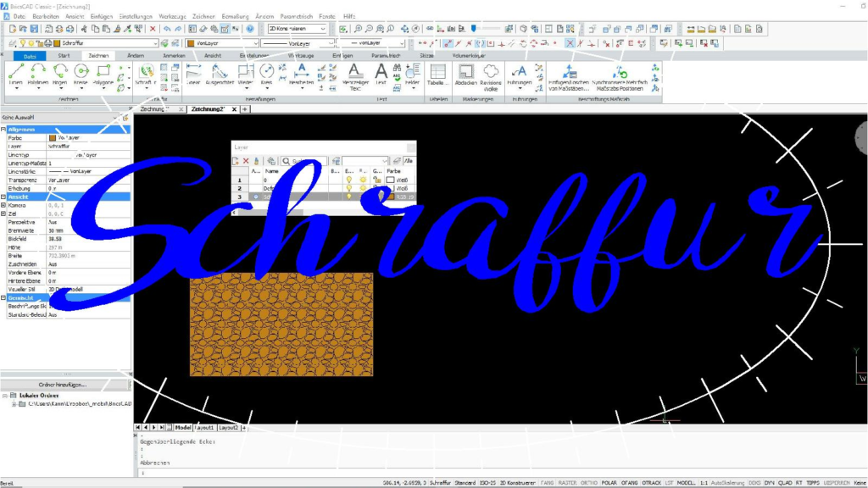Toggle QUAD in the status bar
Screen dimensions: 868x488
click(x=785, y=483)
